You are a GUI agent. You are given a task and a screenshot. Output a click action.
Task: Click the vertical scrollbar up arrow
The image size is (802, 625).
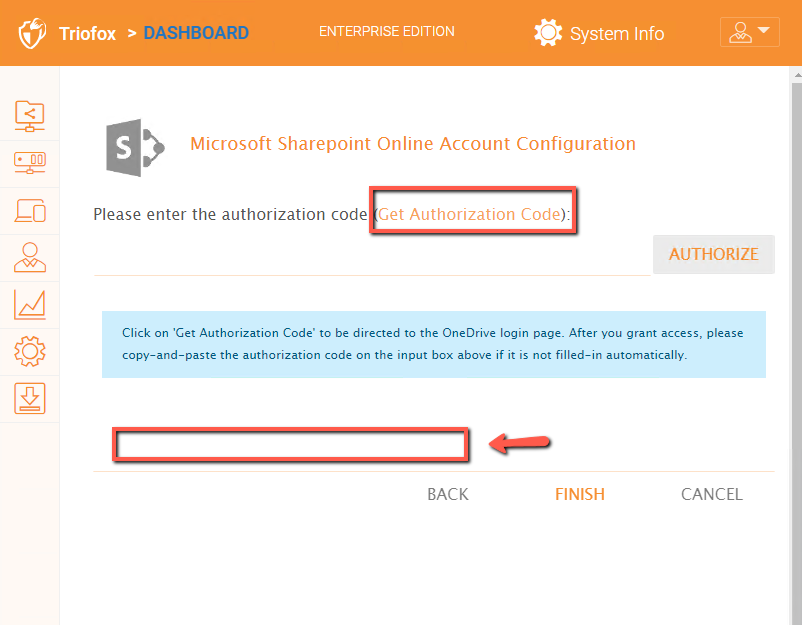pos(797,75)
